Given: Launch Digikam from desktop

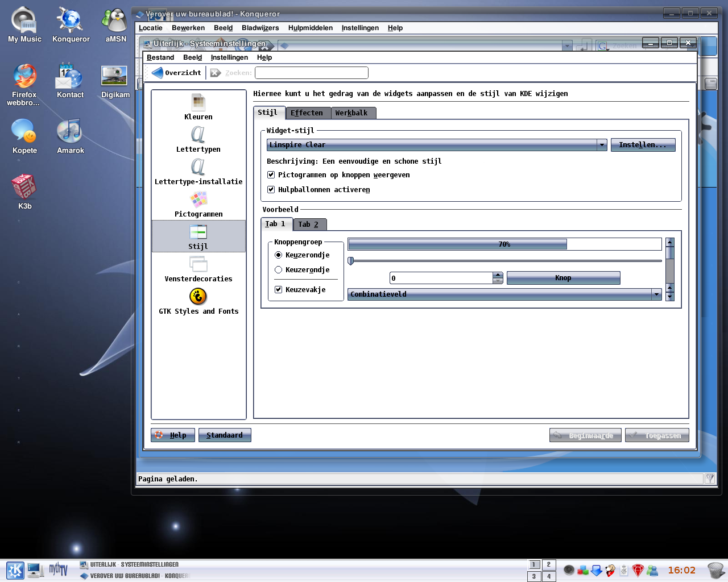Looking at the screenshot, I should pyautogui.click(x=115, y=81).
